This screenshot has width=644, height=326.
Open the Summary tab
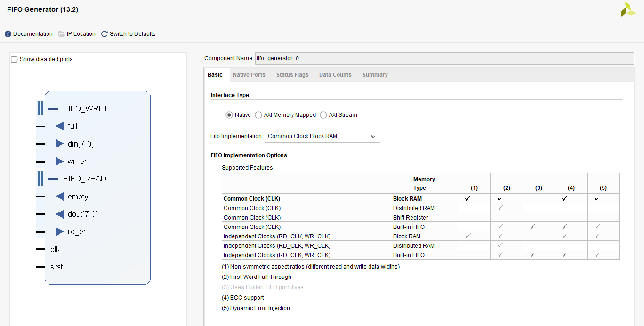pos(375,75)
